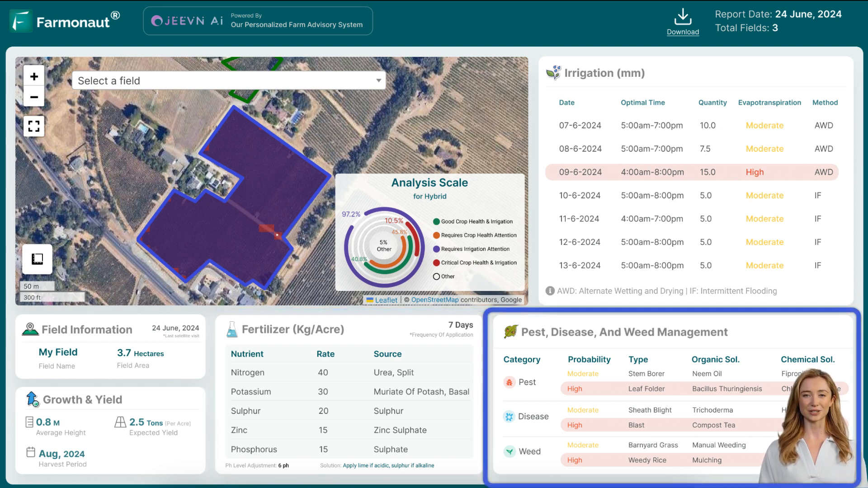Click the Pest Disease Weed management leaf icon
This screenshot has height=488, width=868.
point(511,332)
